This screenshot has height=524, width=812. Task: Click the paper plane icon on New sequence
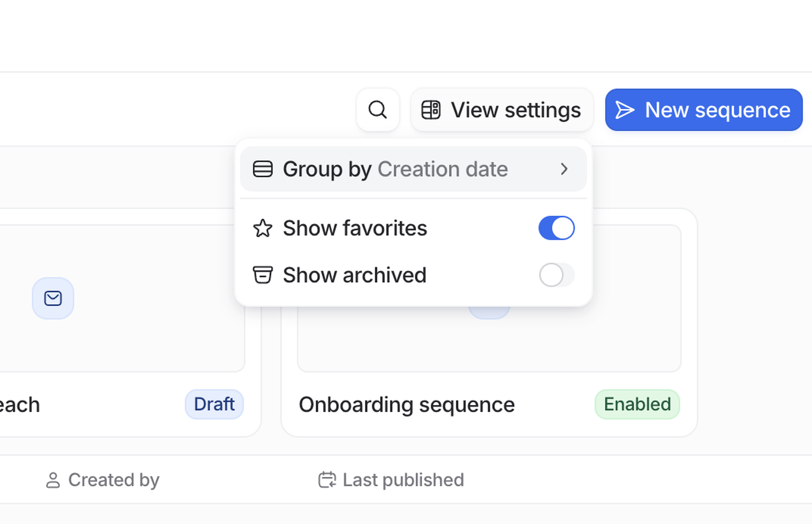(624, 110)
